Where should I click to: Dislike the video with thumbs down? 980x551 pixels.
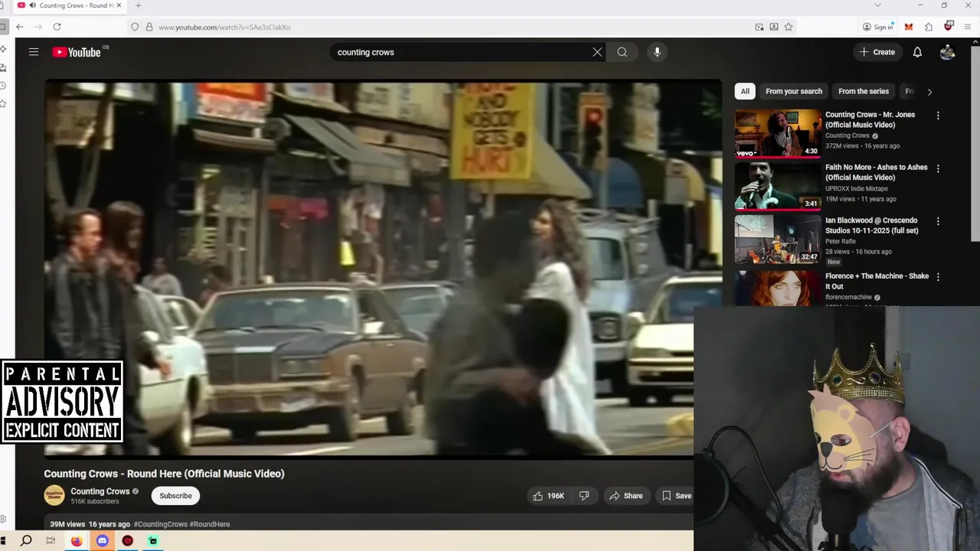tap(584, 496)
